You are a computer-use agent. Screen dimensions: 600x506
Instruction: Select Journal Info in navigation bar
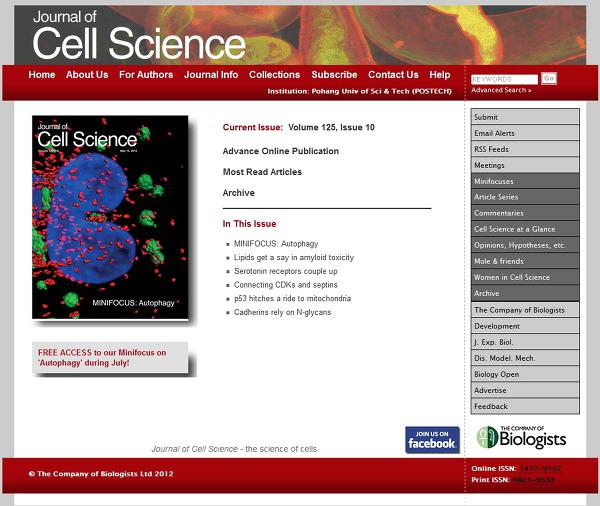211,75
